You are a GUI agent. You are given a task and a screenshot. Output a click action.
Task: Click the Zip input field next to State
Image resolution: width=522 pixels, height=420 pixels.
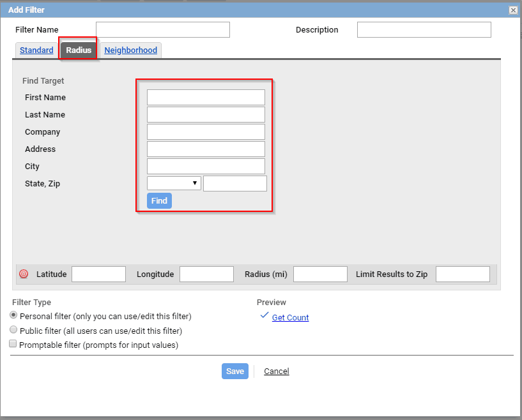pyautogui.click(x=235, y=184)
